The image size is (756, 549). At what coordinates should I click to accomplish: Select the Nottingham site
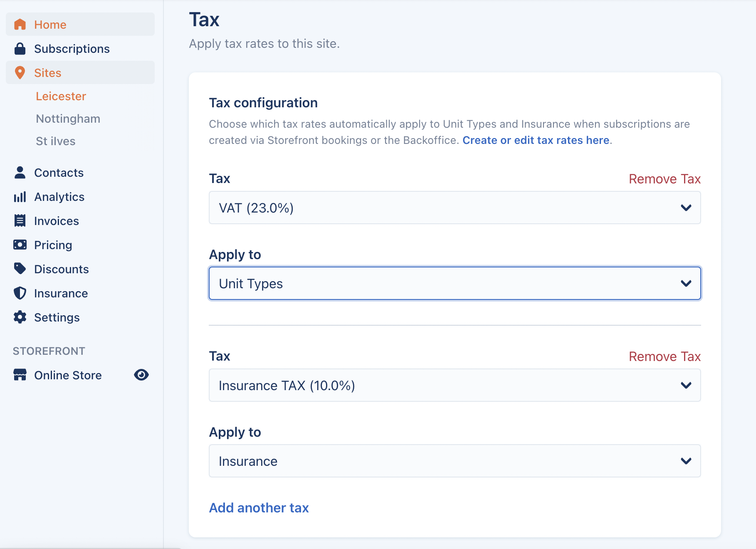68,119
